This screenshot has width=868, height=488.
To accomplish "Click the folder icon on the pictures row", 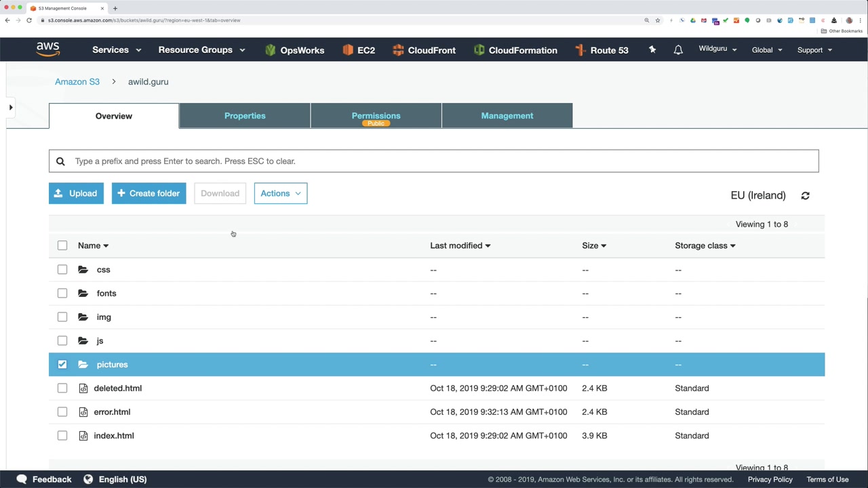I will coord(83,365).
